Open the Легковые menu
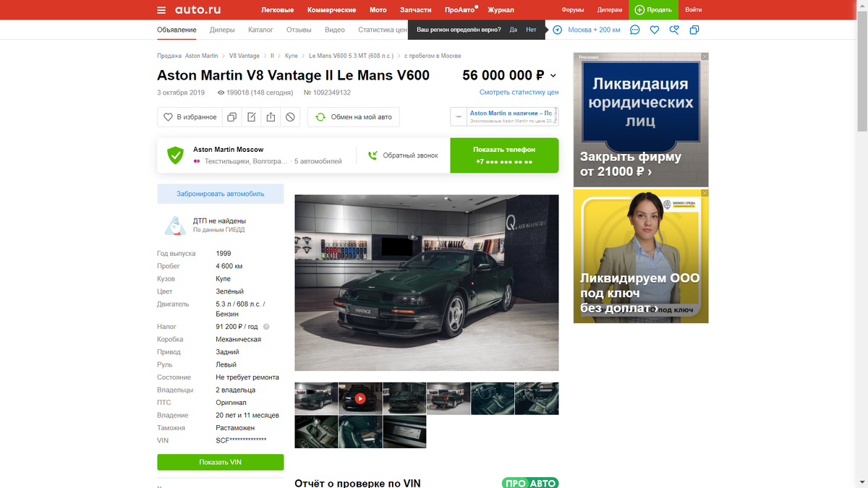The width and height of the screenshot is (868, 488). 277,10
